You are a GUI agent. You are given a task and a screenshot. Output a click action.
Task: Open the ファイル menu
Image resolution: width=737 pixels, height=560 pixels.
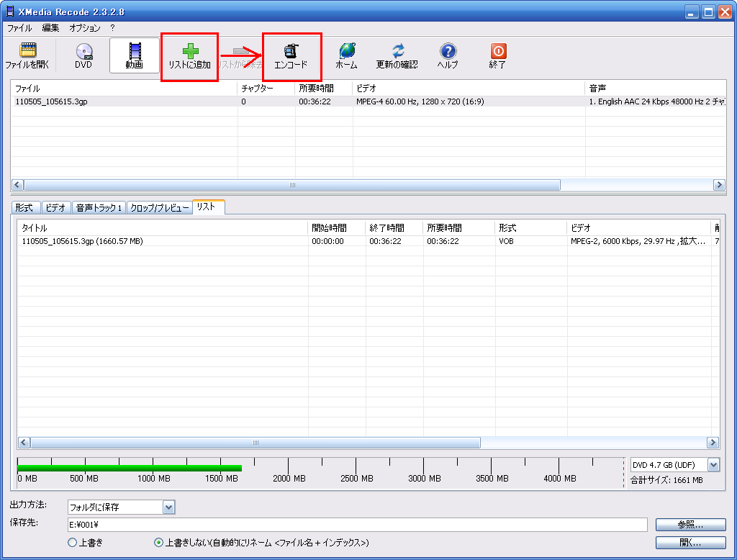tap(19, 28)
